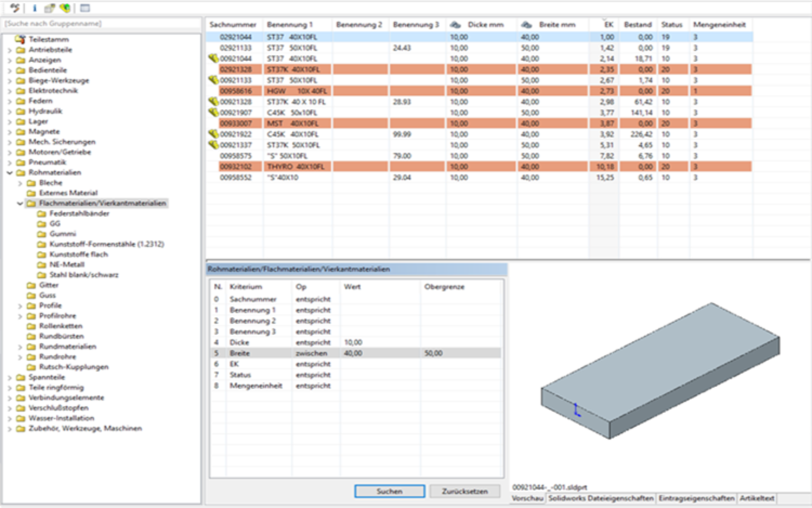
Task: Open the Artikeltext tab
Action: (x=757, y=498)
